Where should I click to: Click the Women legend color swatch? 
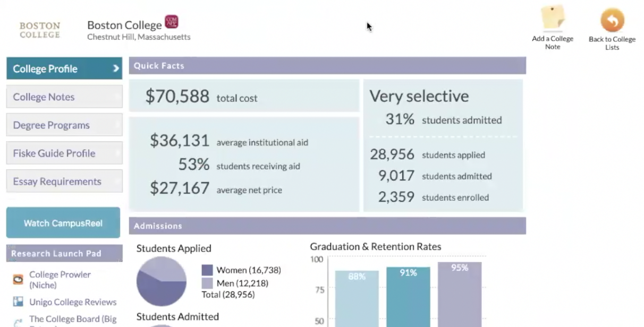coord(207,270)
